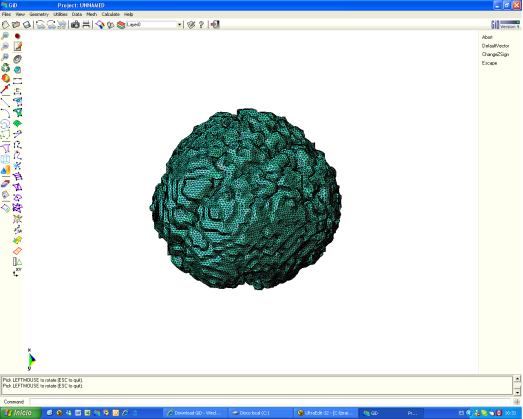Select the create line tool

pos(5,102)
